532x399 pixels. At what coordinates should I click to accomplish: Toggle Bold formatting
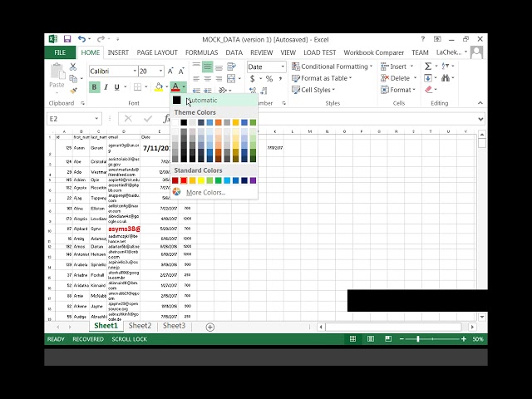94,87
